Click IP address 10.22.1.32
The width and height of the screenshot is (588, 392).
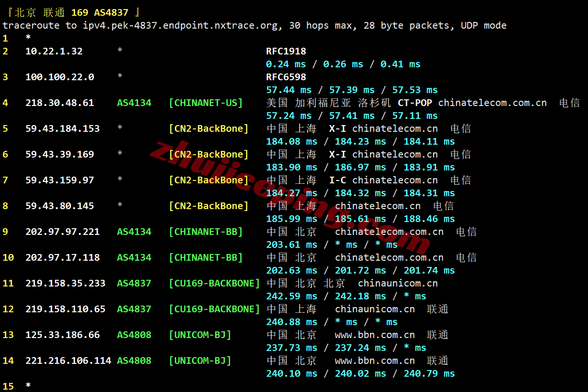coord(54,51)
